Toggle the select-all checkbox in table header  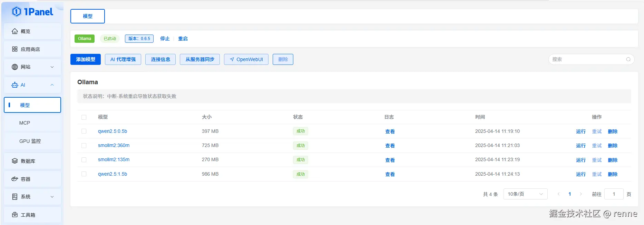pyautogui.click(x=84, y=117)
